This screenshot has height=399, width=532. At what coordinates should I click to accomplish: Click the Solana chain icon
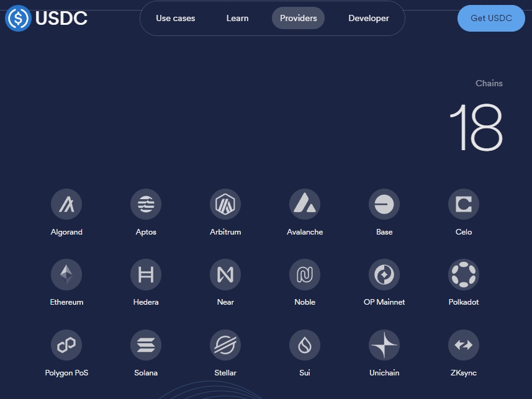tap(146, 345)
